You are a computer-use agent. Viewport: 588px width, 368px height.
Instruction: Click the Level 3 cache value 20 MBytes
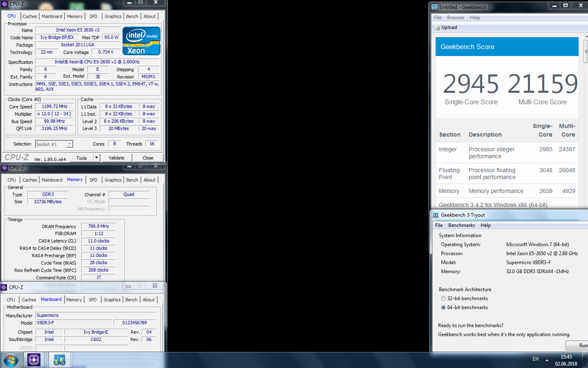118,128
